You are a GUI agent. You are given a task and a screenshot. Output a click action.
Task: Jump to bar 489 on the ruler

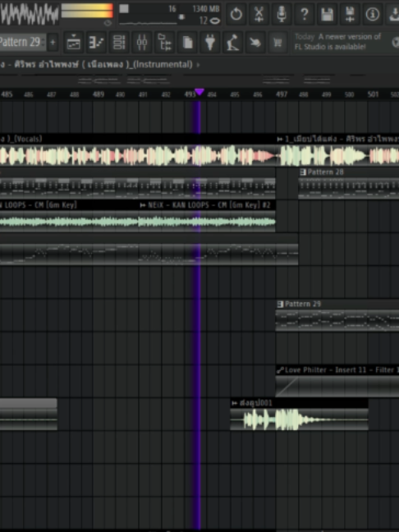pyautogui.click(x=99, y=94)
